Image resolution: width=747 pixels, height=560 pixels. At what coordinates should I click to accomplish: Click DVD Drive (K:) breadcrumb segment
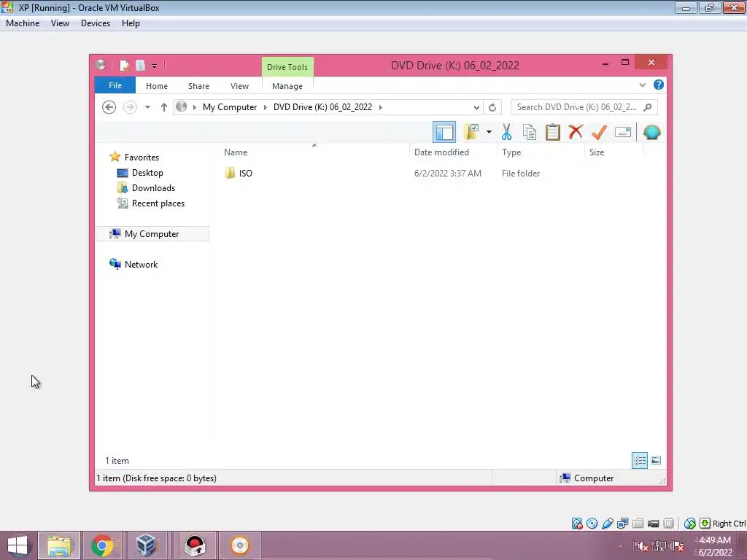[322, 107]
